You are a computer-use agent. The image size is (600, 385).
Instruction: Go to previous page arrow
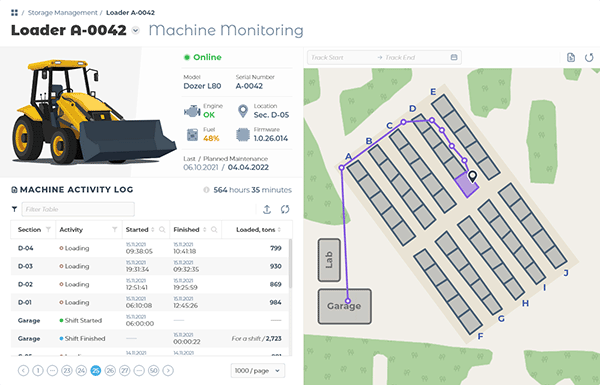tap(23, 370)
